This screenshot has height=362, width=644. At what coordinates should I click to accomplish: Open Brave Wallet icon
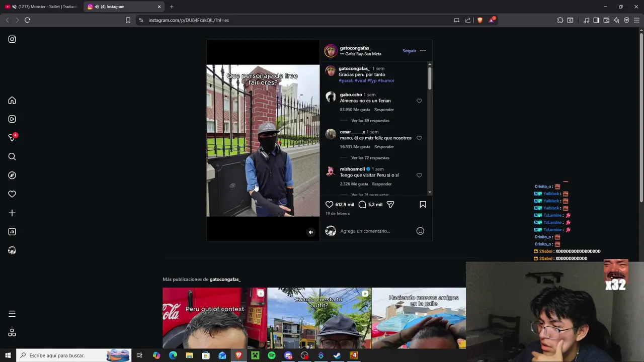pos(606,20)
